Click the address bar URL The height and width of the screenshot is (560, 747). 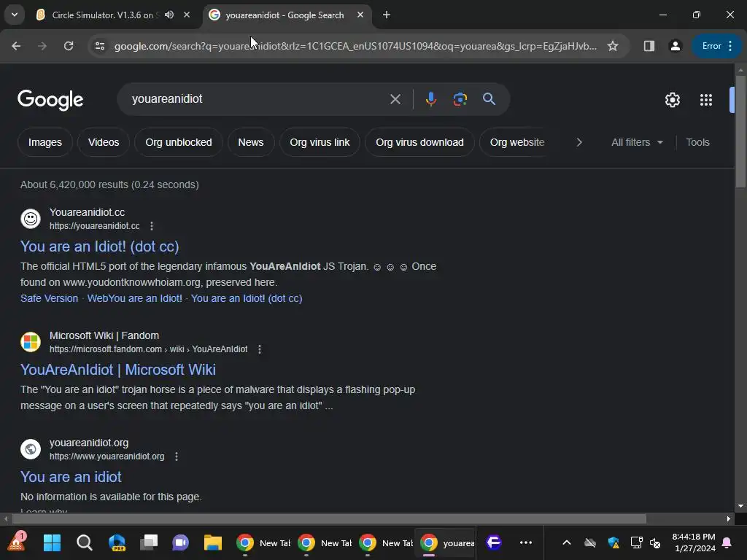tap(355, 46)
